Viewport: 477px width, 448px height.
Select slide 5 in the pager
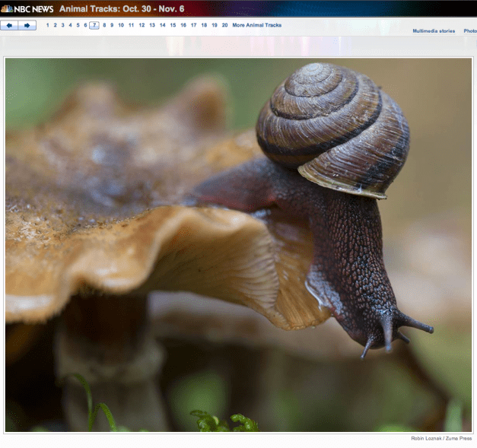pos(78,25)
